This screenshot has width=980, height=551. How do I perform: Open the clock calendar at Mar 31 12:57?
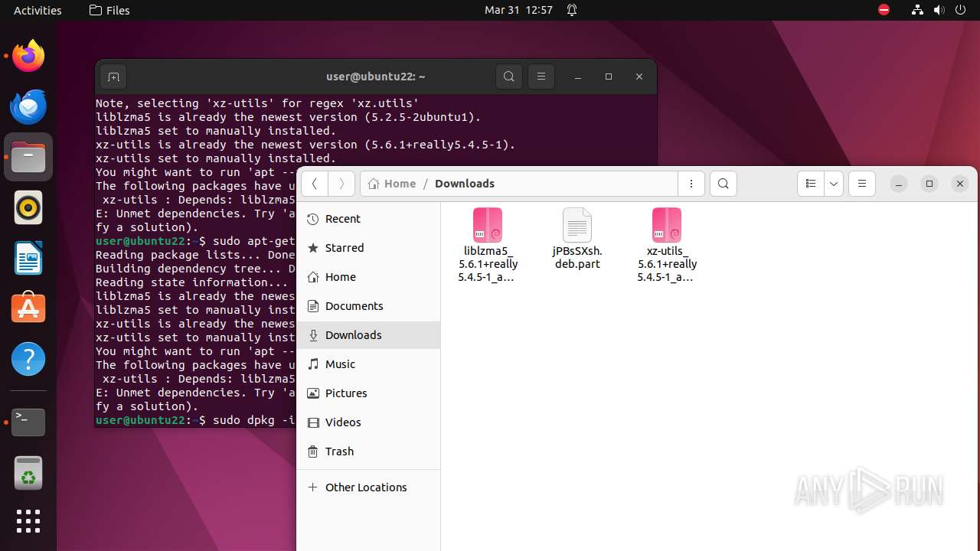(518, 10)
